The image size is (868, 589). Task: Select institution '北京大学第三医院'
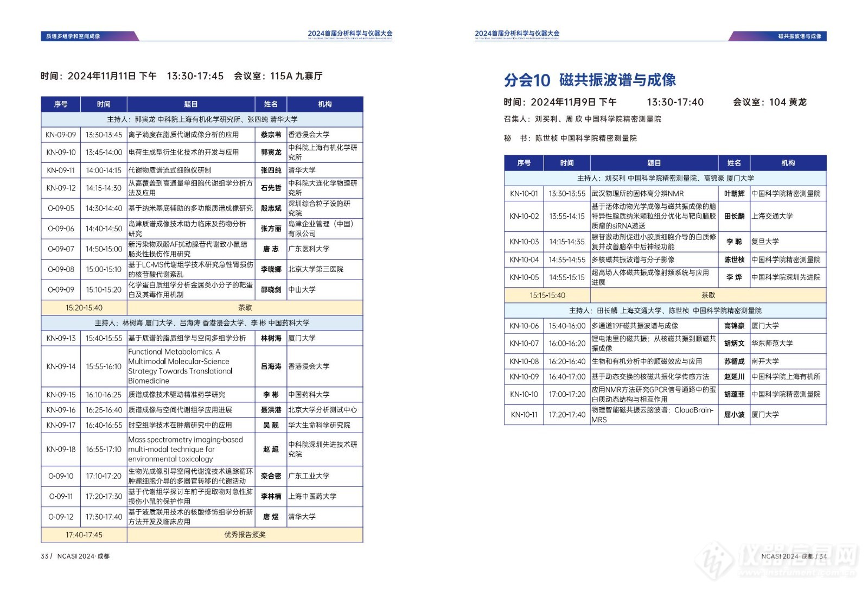coord(315,269)
